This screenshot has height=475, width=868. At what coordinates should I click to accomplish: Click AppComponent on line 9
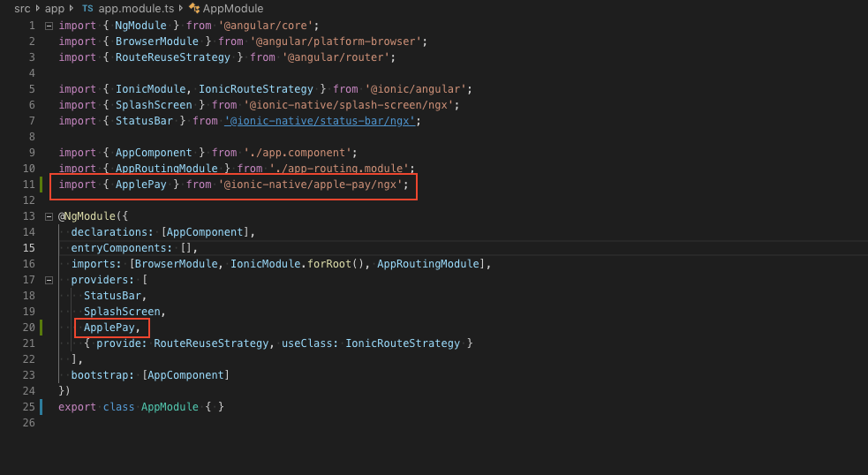click(x=154, y=153)
